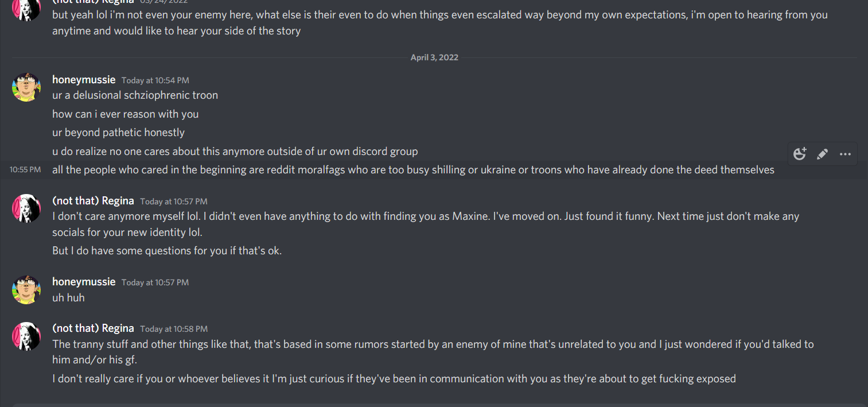Open honeymussie's avatar on the 10:54 PM message
This screenshot has width=868, height=407.
[x=26, y=87]
